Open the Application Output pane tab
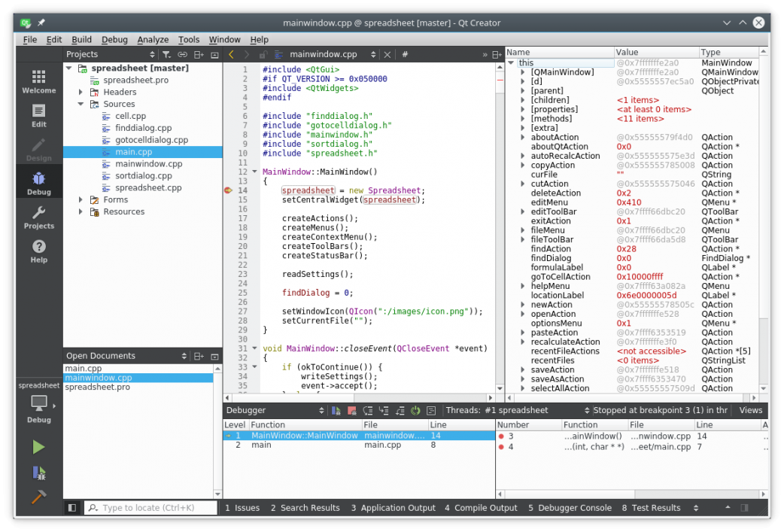This screenshot has height=532, width=784. 393,508
